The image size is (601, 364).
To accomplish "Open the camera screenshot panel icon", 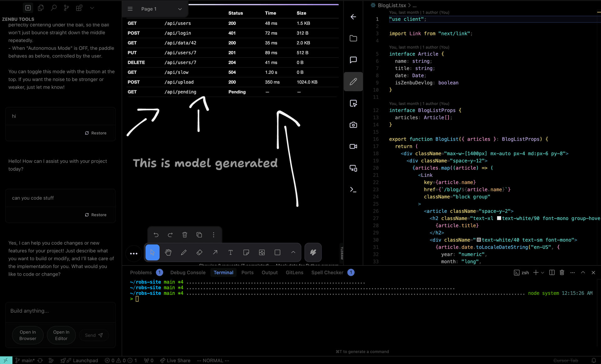I will pyautogui.click(x=353, y=125).
